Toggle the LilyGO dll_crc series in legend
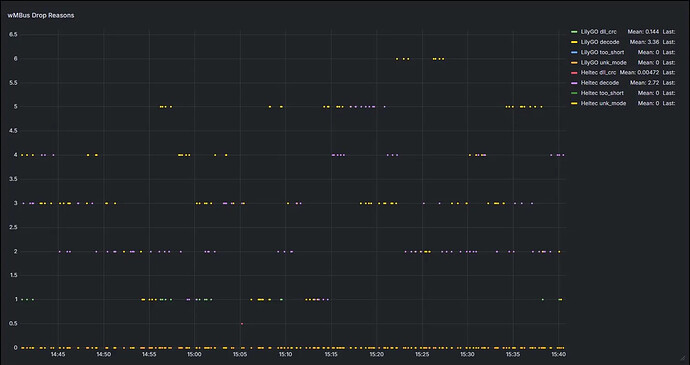The image size is (690, 365). 598,32
